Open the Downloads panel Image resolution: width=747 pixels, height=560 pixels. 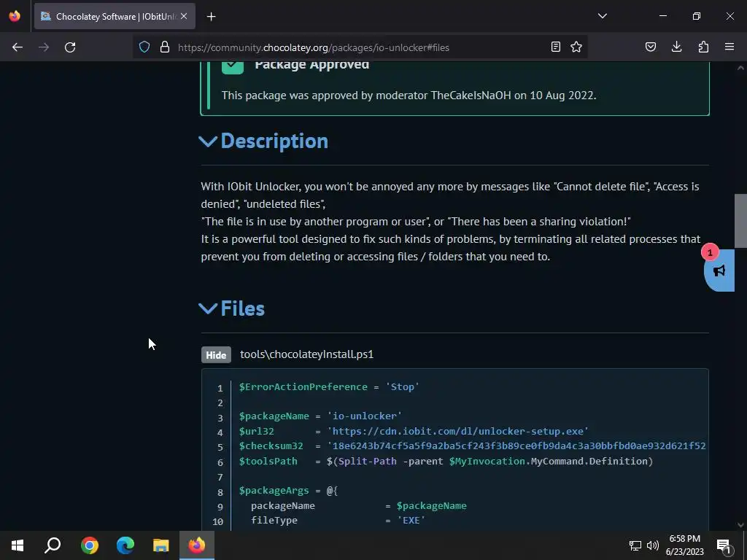point(676,47)
